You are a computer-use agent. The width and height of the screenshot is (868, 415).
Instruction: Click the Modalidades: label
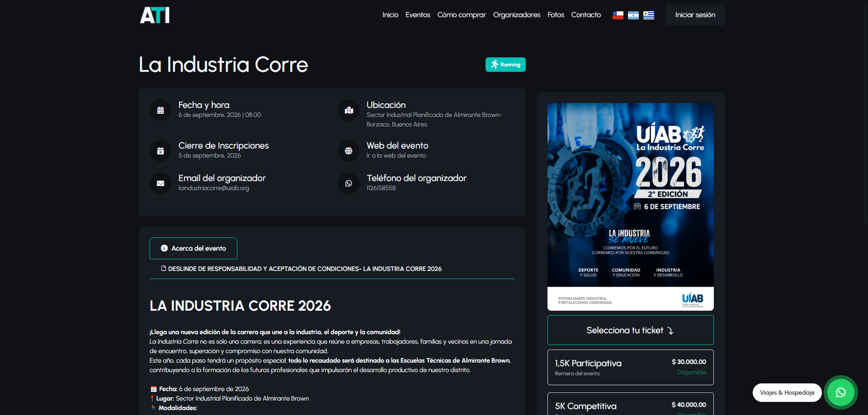178,408
